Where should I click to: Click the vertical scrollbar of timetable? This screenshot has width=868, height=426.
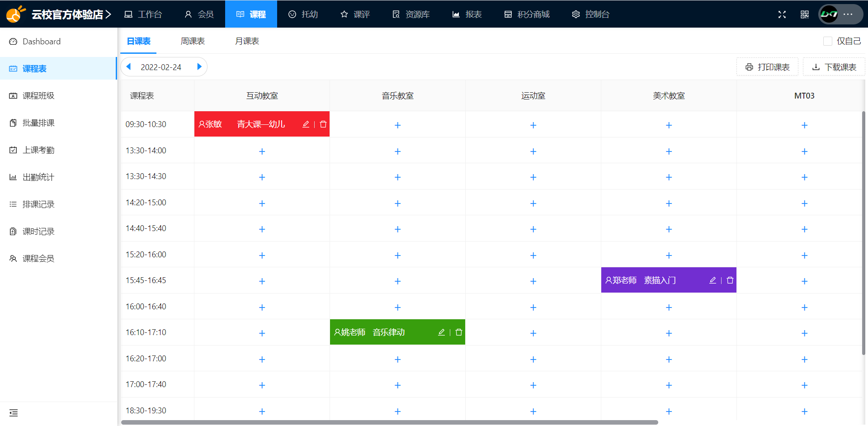(x=864, y=233)
